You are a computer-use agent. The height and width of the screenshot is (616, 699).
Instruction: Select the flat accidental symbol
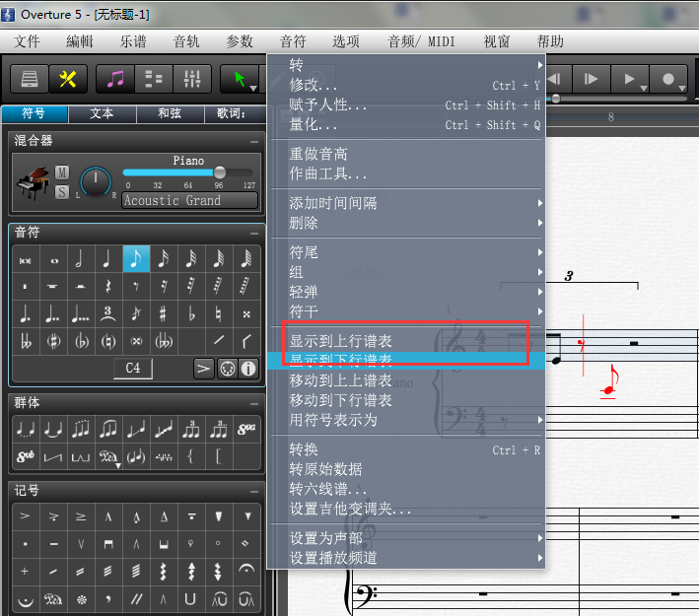191,313
